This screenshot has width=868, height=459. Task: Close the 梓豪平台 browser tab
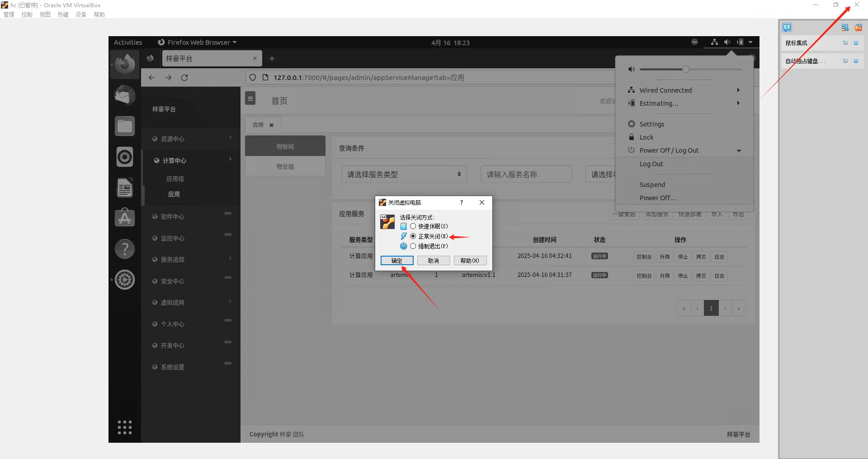click(255, 58)
